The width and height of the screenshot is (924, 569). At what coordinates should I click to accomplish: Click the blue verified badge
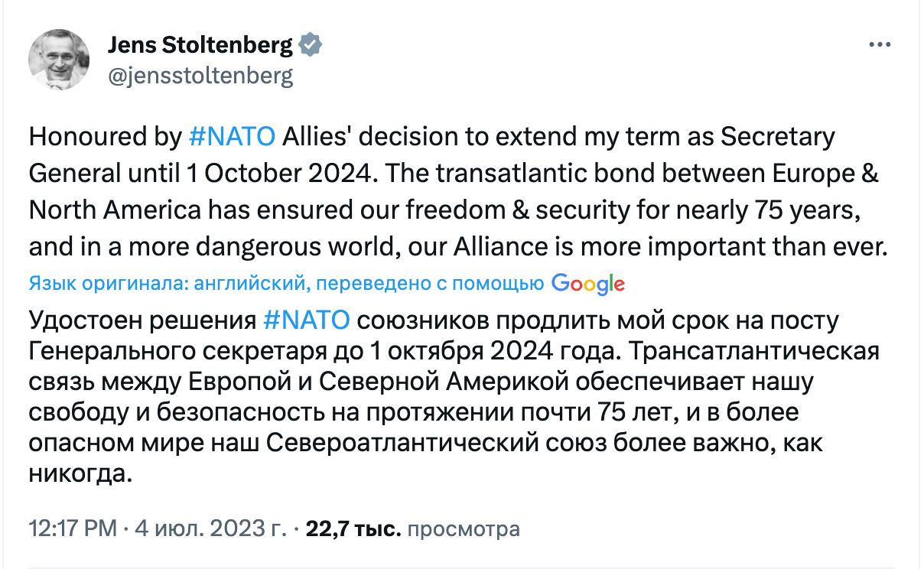(x=309, y=46)
